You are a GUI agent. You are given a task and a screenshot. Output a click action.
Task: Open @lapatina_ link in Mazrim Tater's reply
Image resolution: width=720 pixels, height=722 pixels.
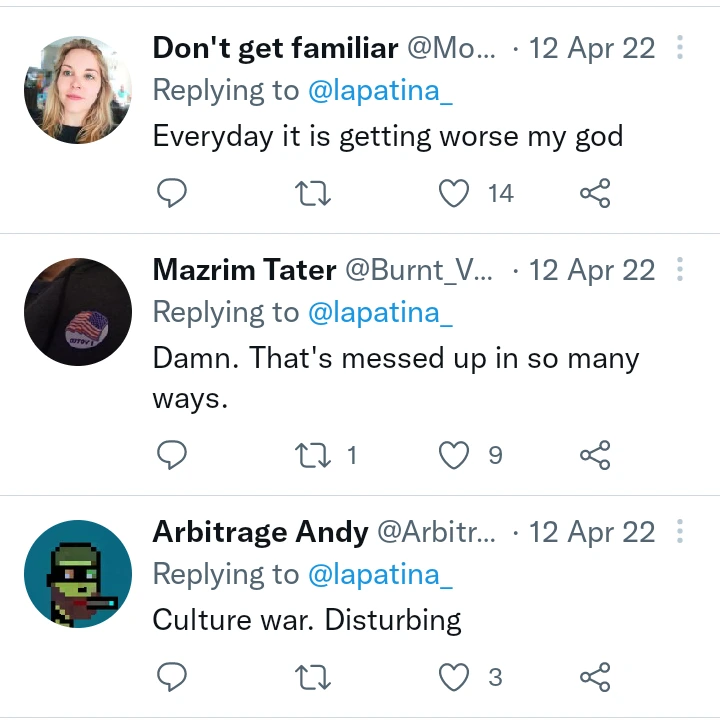pyautogui.click(x=380, y=313)
